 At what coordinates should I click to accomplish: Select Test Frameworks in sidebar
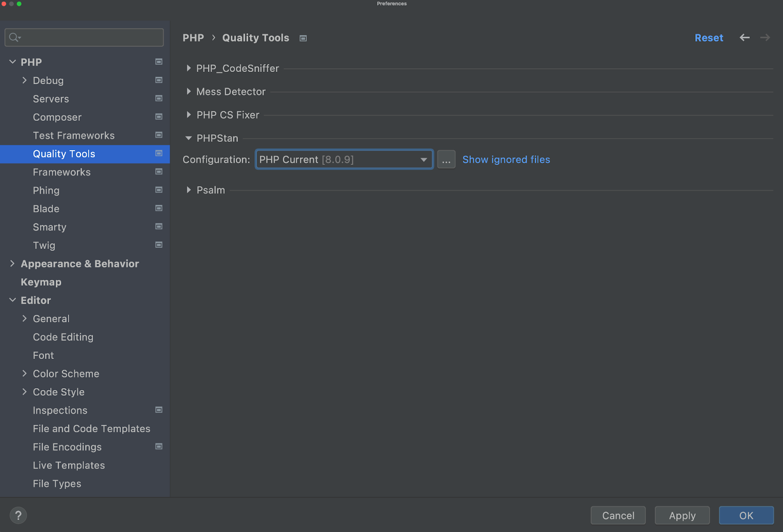pos(73,135)
